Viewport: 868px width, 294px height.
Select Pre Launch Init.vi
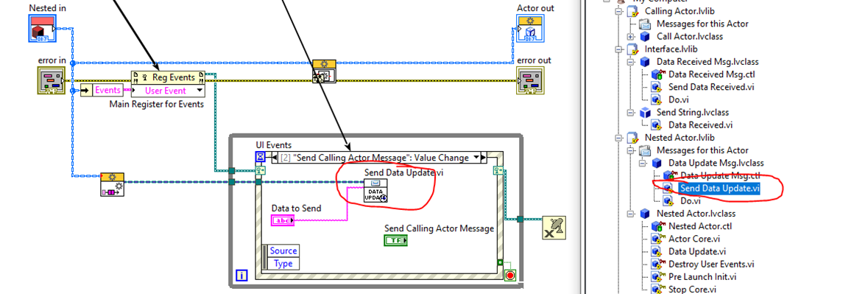coord(702,277)
